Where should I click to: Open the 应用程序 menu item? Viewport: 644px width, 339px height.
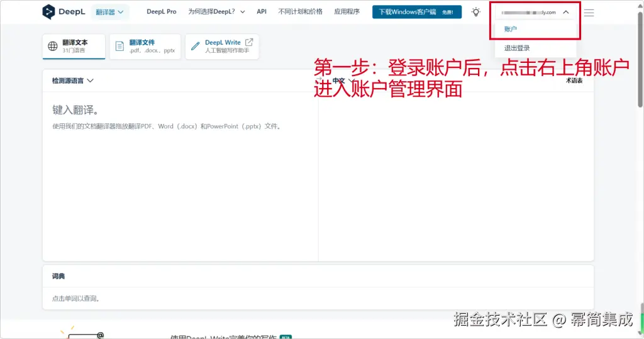pos(347,12)
